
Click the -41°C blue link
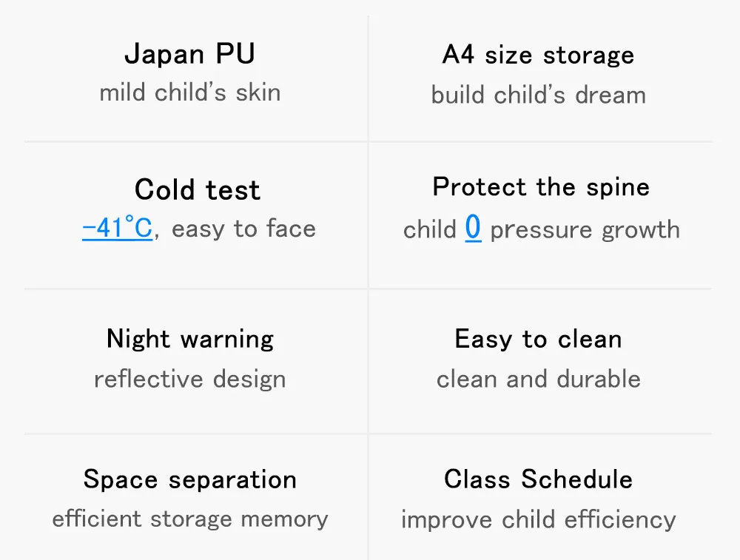[117, 228]
